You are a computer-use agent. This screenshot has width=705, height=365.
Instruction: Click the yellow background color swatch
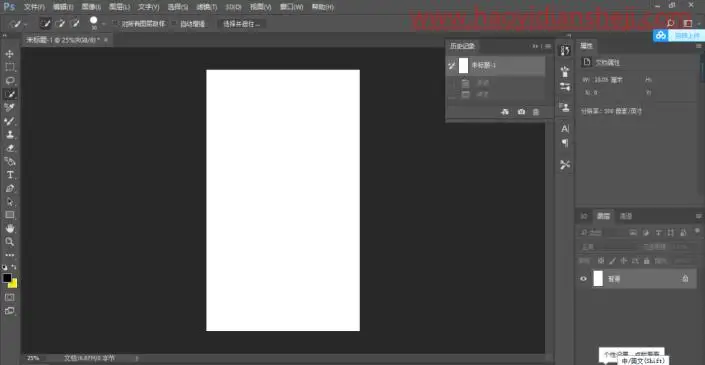(x=14, y=284)
